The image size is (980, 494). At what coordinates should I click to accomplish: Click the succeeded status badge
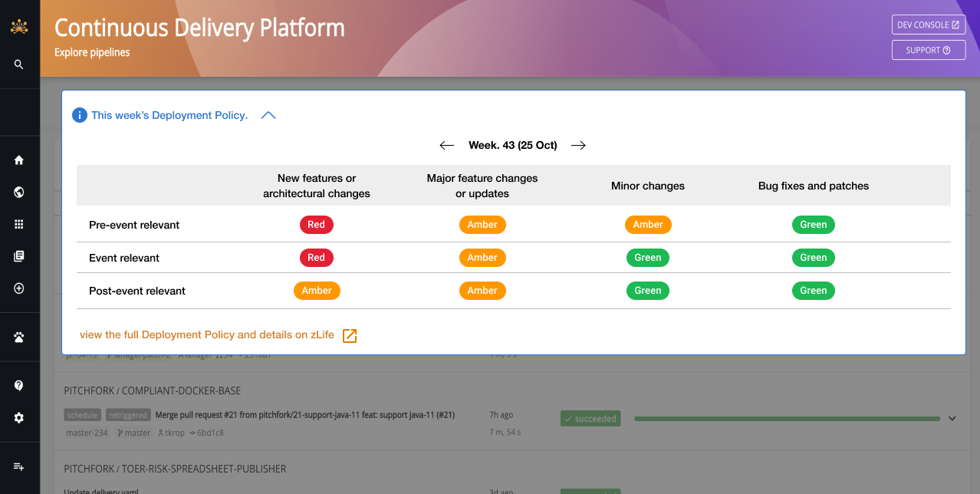[590, 419]
